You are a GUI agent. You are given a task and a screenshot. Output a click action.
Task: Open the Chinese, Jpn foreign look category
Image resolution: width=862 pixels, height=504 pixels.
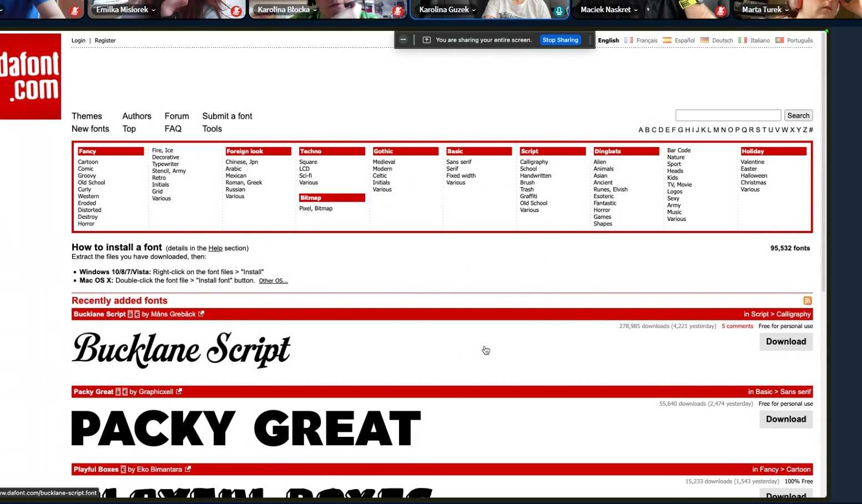click(241, 162)
